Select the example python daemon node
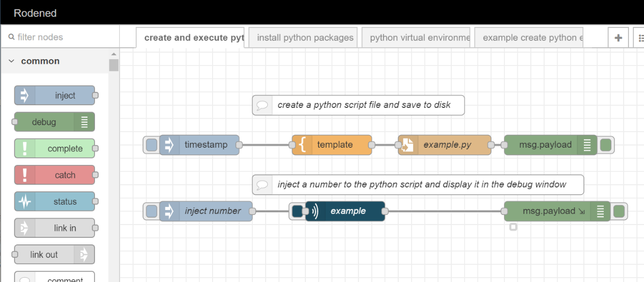Screen dimensions: 644x282 (x=345, y=211)
